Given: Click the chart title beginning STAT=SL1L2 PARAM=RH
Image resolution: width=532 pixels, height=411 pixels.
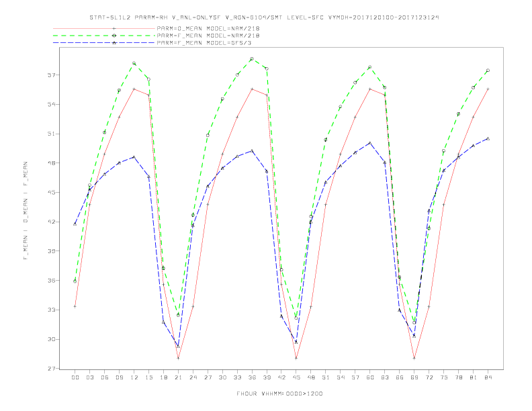Looking at the screenshot, I should (264, 17).
